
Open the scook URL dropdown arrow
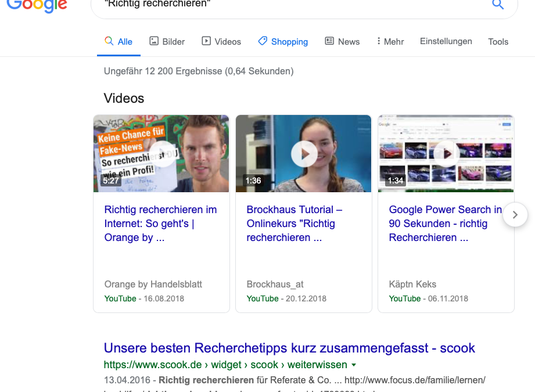[354, 365]
